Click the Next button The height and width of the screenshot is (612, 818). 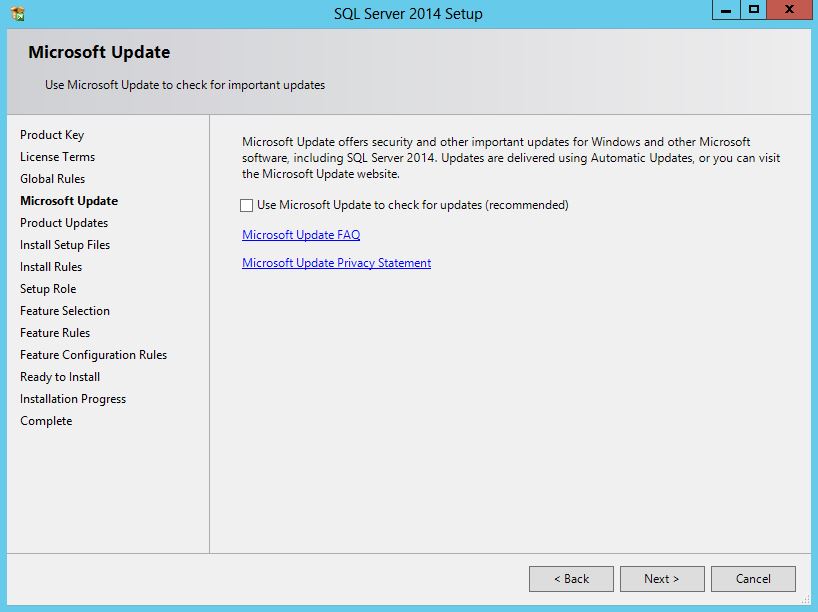(x=661, y=579)
